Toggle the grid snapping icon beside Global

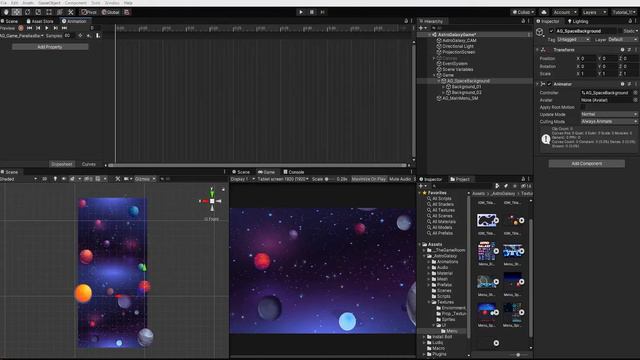point(127,12)
